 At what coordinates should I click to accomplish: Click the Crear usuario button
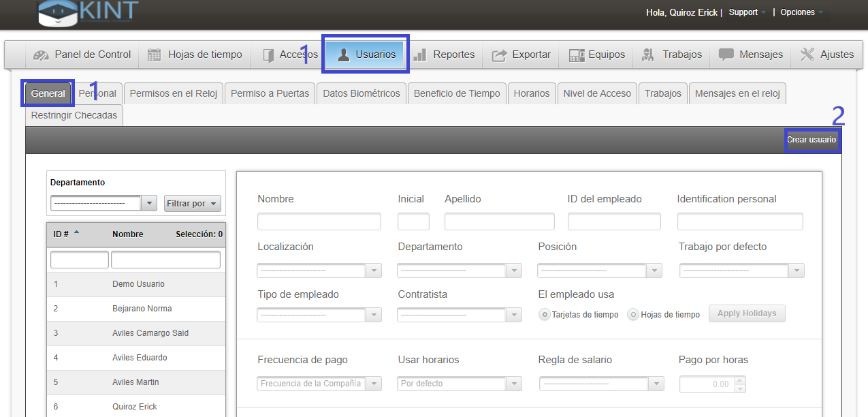click(x=811, y=140)
